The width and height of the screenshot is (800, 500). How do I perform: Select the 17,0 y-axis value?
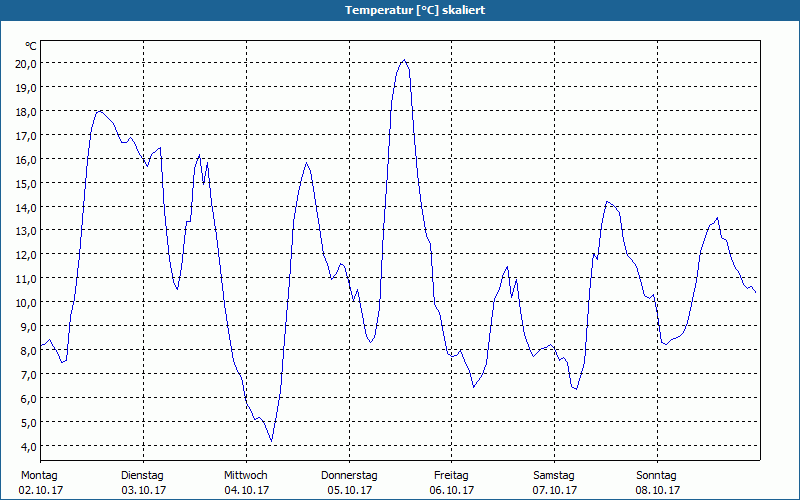(26, 136)
